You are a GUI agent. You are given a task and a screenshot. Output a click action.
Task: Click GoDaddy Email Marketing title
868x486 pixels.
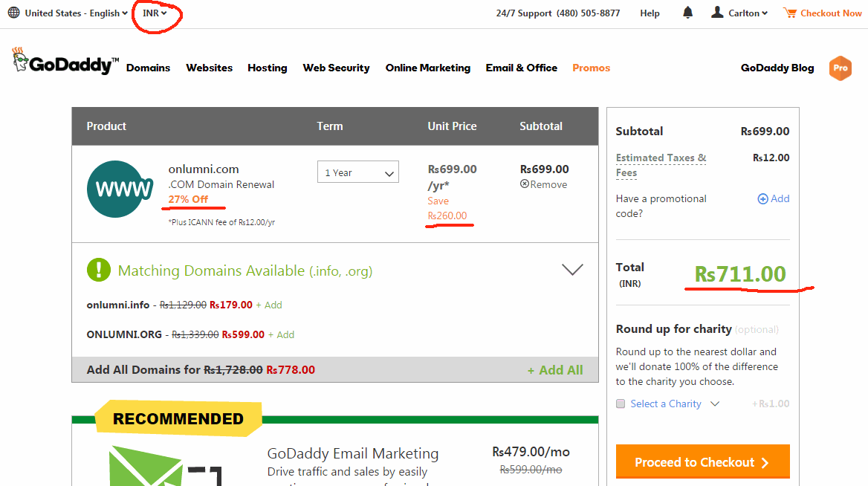[x=352, y=453]
